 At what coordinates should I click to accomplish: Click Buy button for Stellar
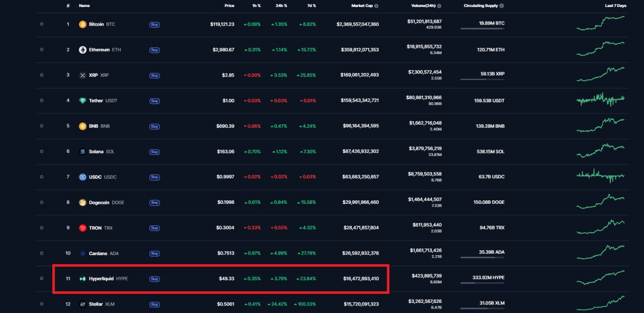coord(154,304)
